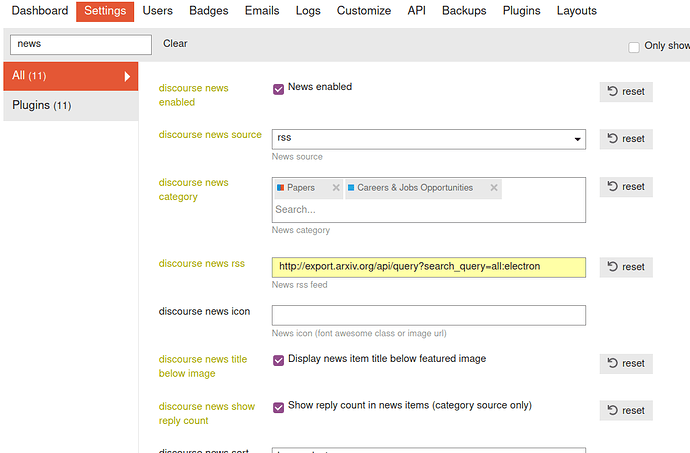Image resolution: width=690 pixels, height=453 pixels.
Task: Open Logs tab
Action: pyautogui.click(x=308, y=11)
